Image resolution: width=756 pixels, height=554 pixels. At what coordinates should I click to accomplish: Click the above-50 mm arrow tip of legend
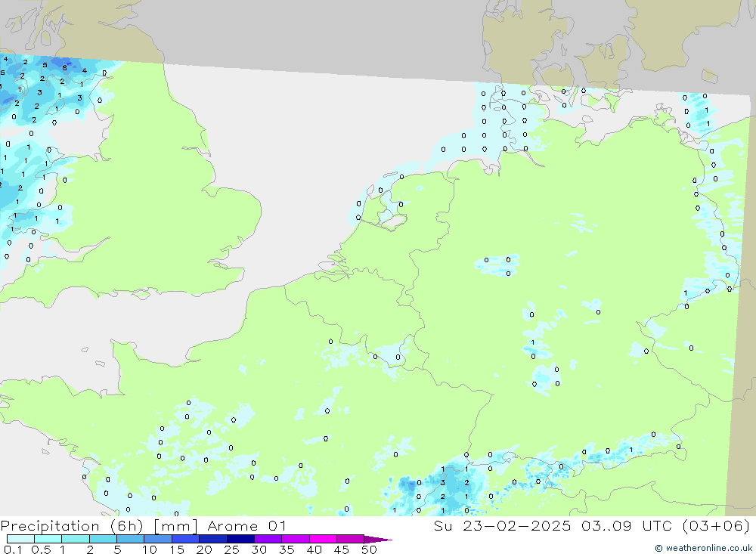click(379, 539)
